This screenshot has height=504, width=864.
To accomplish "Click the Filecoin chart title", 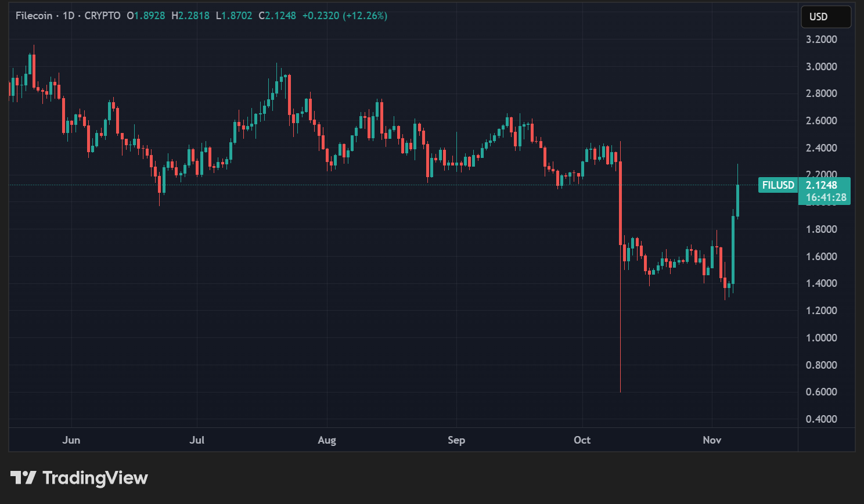I will pyautogui.click(x=34, y=16).
